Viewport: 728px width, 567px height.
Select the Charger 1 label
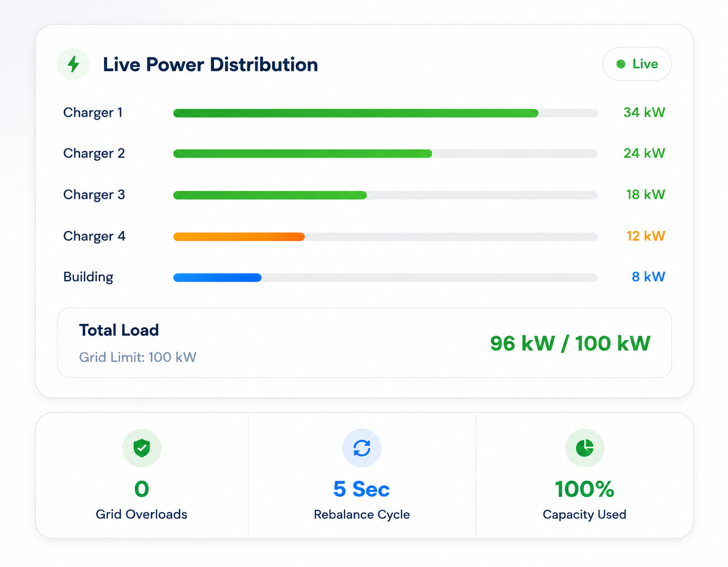tap(93, 113)
